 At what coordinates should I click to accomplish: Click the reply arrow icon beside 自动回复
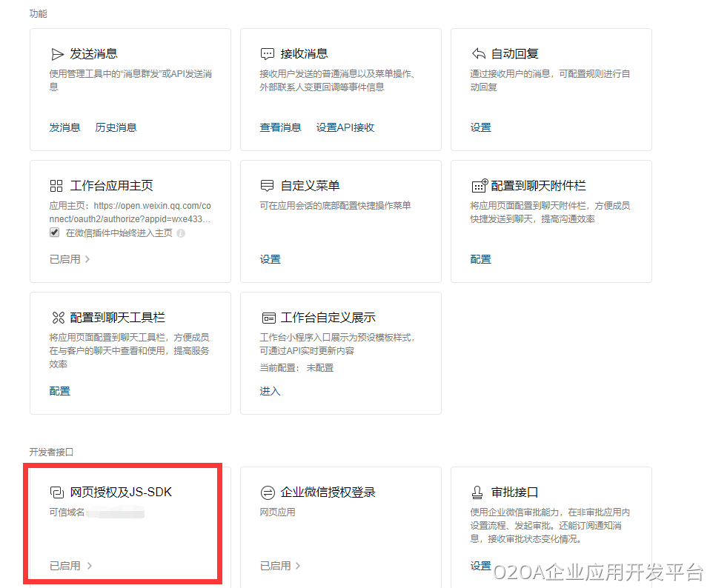tap(478, 54)
